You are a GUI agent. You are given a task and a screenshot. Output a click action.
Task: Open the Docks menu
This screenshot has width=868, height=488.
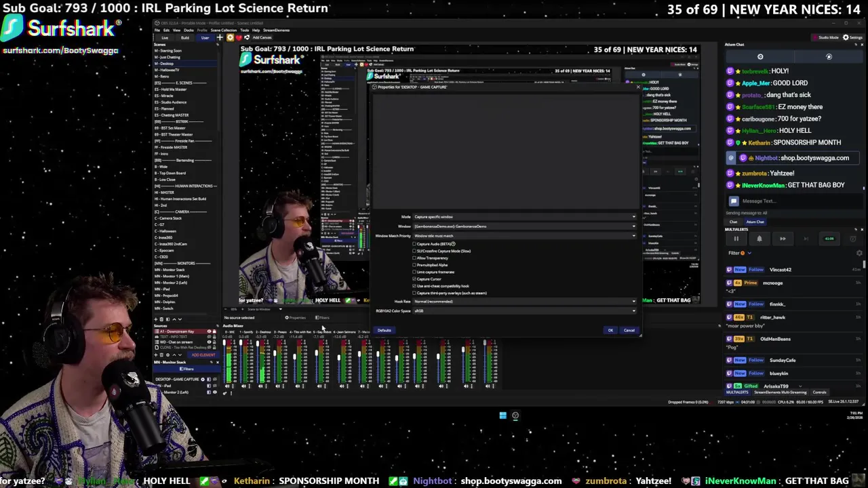click(x=189, y=30)
